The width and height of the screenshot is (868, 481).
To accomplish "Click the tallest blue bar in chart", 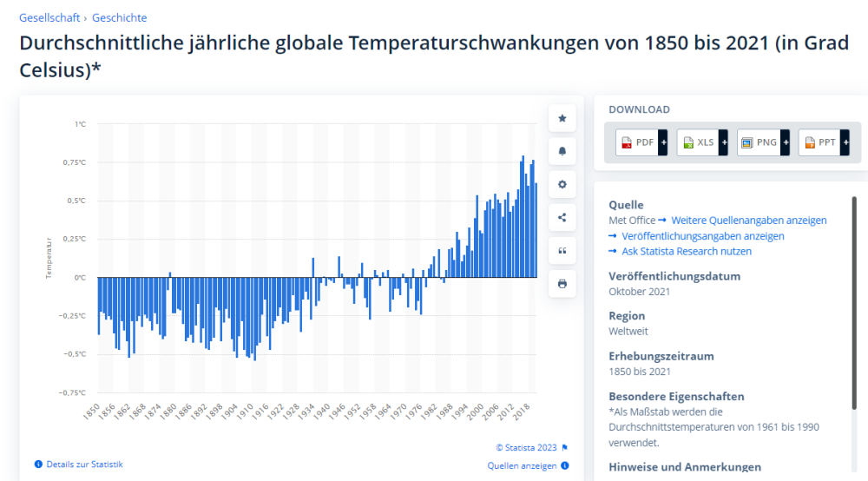I will [523, 217].
